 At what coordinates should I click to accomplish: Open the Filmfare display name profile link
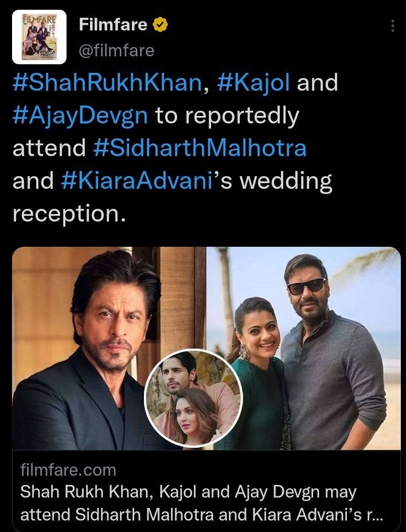[113, 25]
